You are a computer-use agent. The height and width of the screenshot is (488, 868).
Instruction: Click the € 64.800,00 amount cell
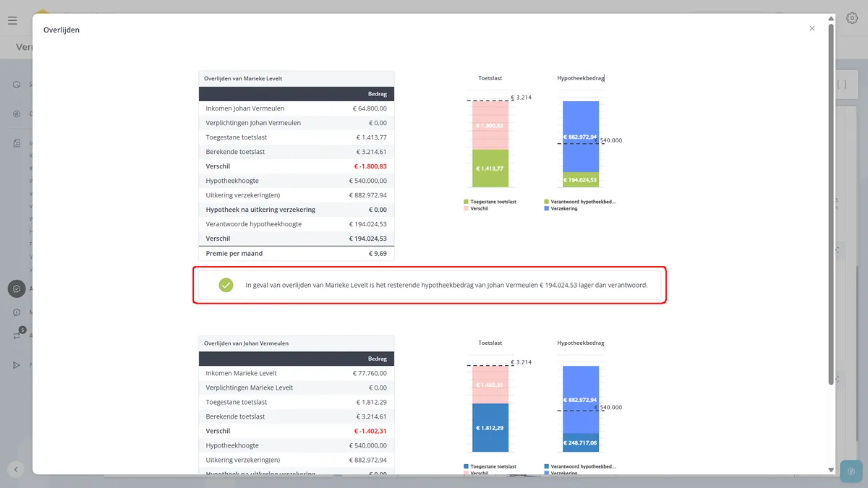[370, 108]
